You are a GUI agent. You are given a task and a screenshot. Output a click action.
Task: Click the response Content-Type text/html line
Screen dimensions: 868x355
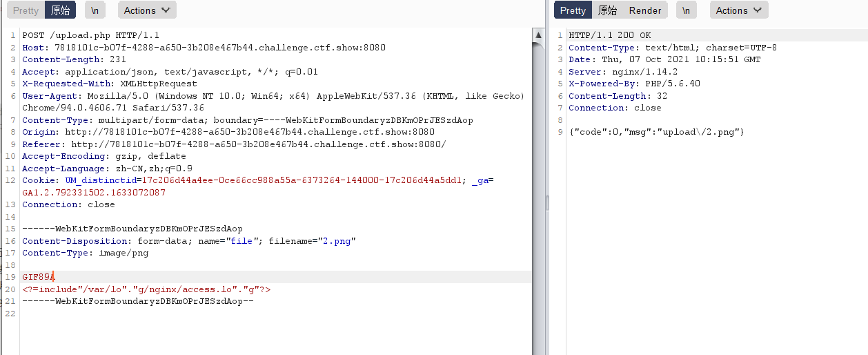[x=673, y=48]
